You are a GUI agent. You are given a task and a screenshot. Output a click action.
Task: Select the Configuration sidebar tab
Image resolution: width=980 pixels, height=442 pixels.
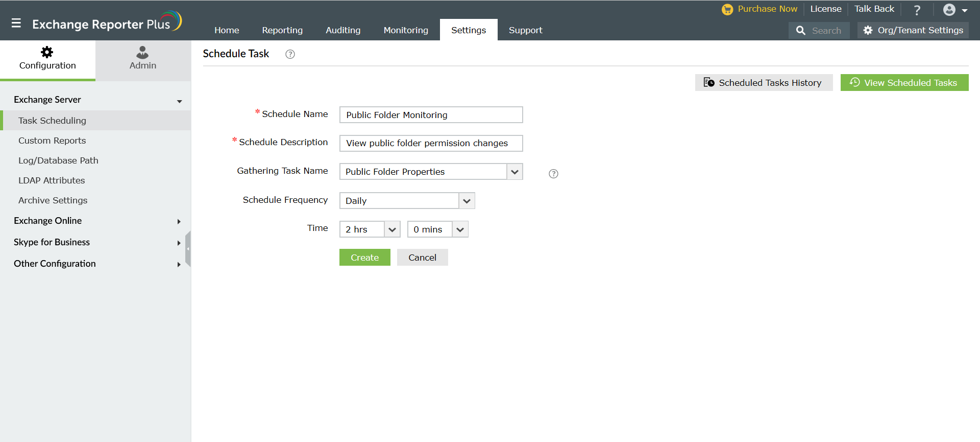coord(47,60)
